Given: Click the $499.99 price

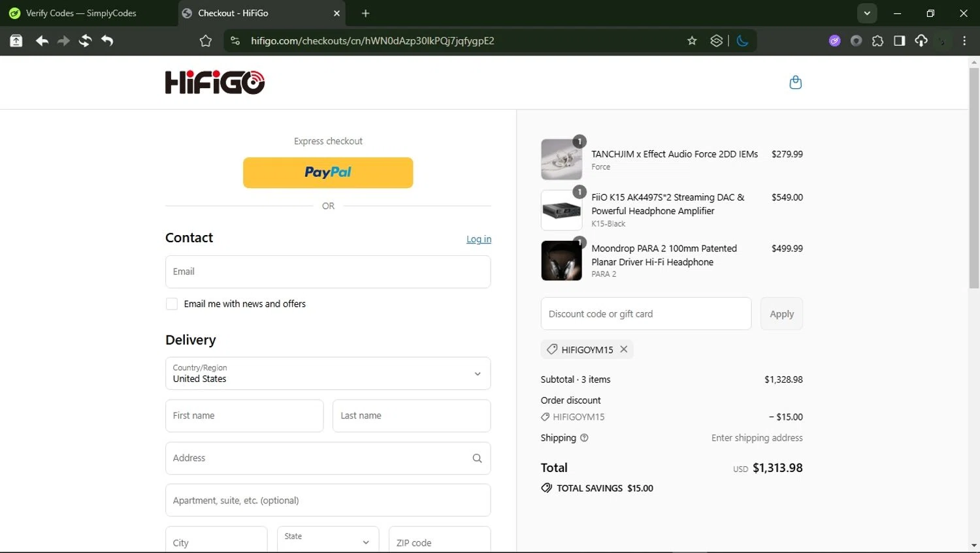Looking at the screenshot, I should click(787, 248).
